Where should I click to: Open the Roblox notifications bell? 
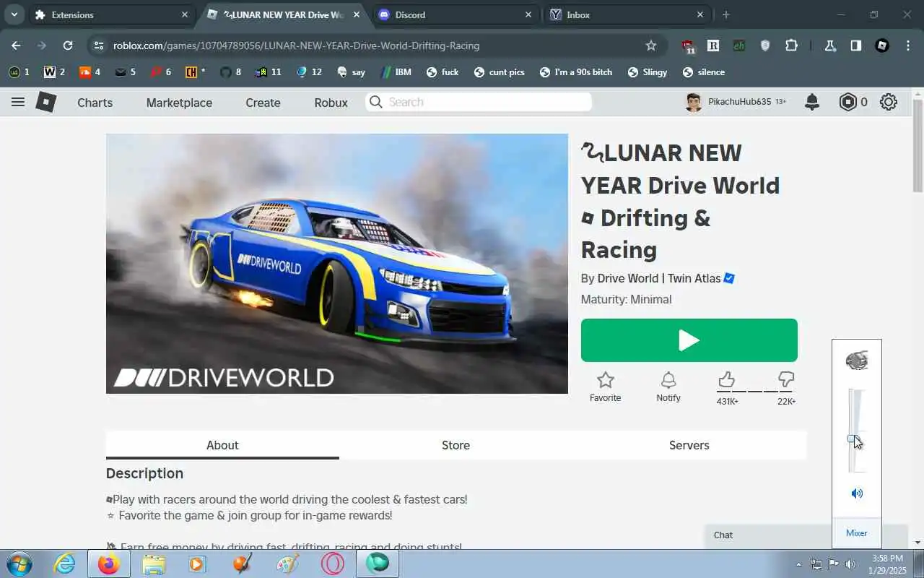coord(812,102)
